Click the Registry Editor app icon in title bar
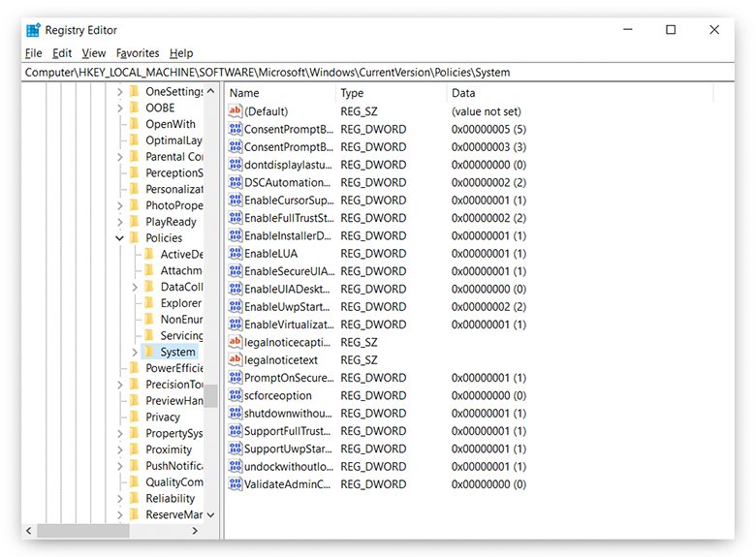The height and width of the screenshot is (557, 756). click(x=33, y=30)
